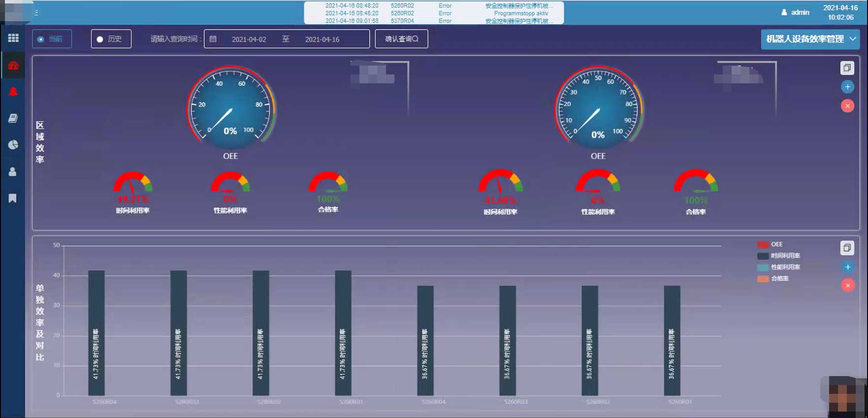Open the alarm bell sidebar icon
This screenshot has width=868, height=418.
pyautogui.click(x=13, y=92)
